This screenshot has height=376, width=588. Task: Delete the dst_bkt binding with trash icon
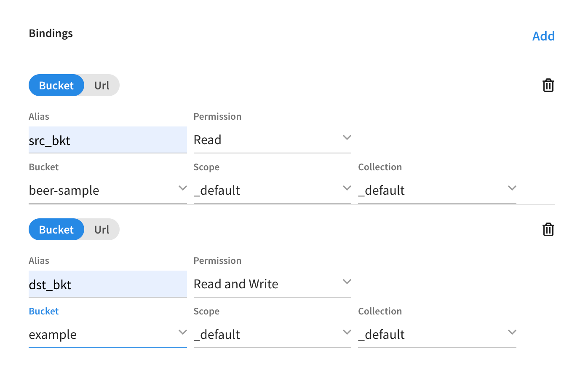[548, 230]
